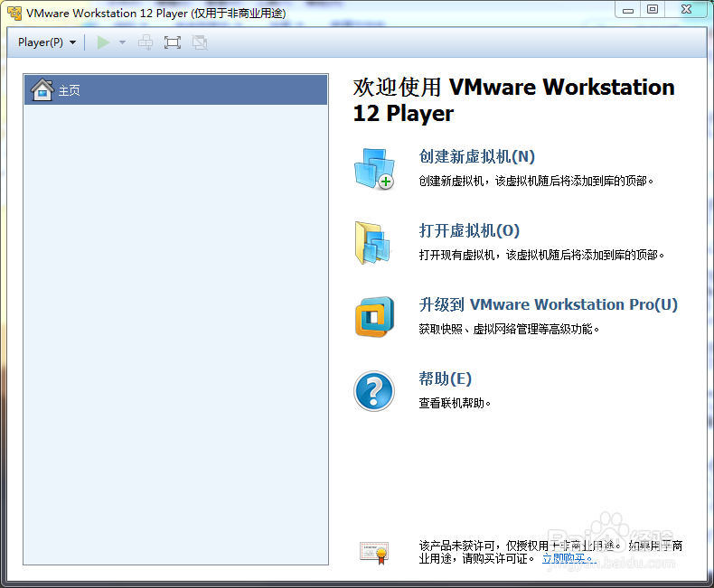Click the Unity mode toolbar icon

tap(200, 42)
